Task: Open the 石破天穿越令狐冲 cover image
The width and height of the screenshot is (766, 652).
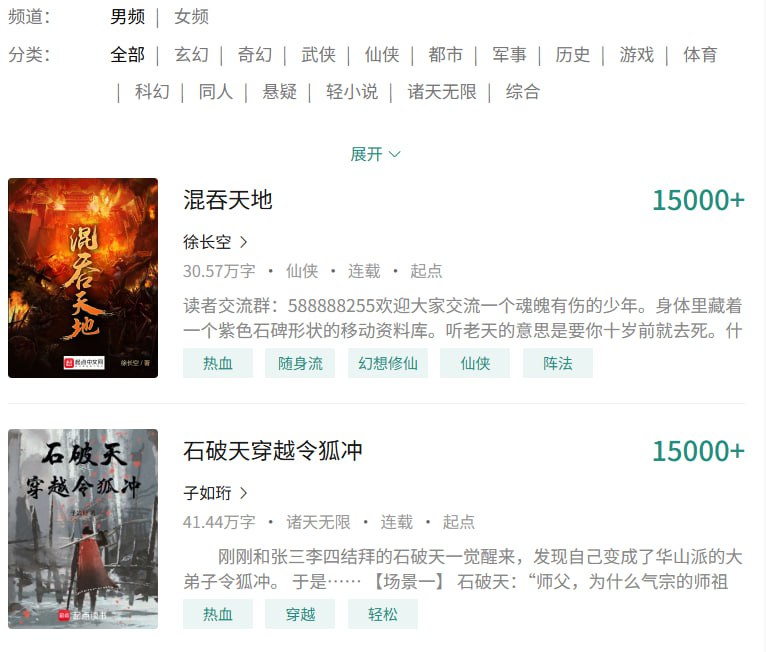Action: 83,529
